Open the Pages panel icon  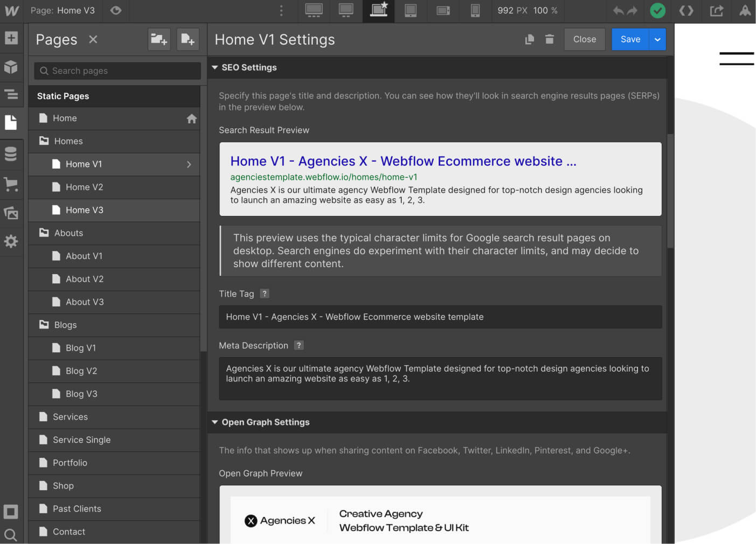pos(11,122)
